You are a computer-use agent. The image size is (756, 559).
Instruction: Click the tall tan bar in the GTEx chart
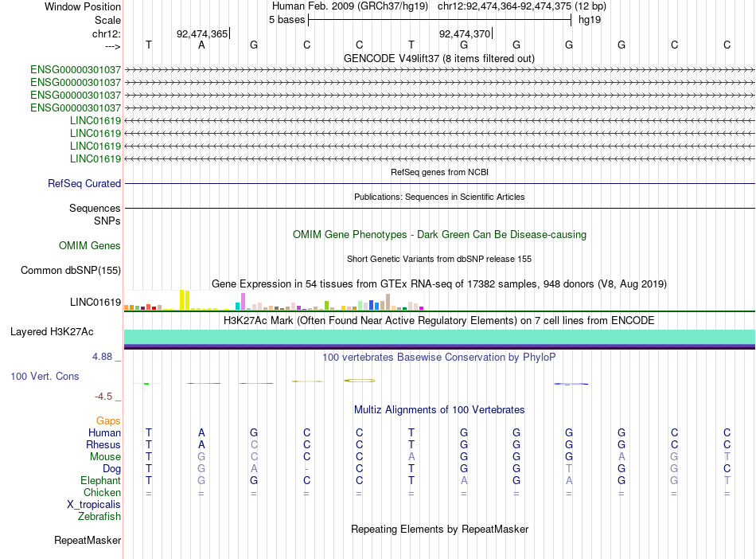[388, 302]
